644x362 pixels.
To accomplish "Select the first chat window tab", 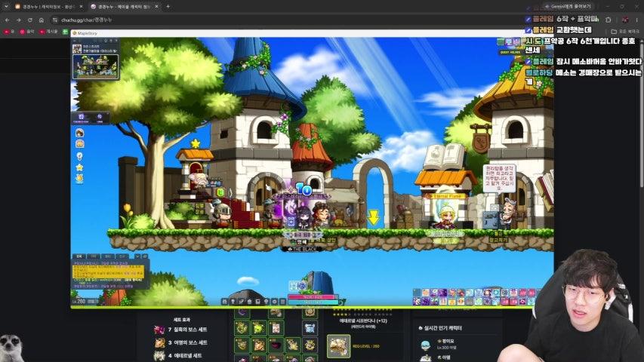I will click(x=79, y=256).
